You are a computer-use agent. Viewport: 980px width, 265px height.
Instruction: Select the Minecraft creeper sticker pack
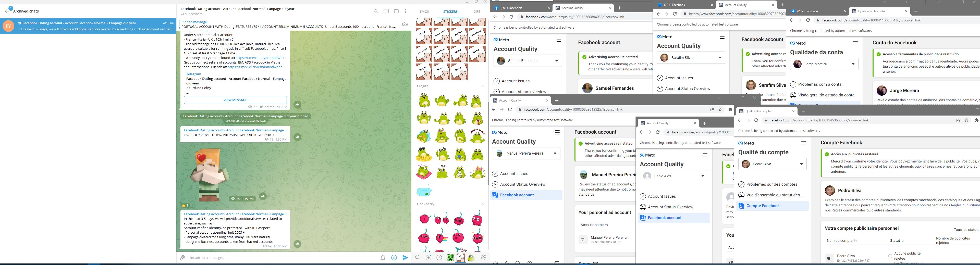[x=450, y=258]
